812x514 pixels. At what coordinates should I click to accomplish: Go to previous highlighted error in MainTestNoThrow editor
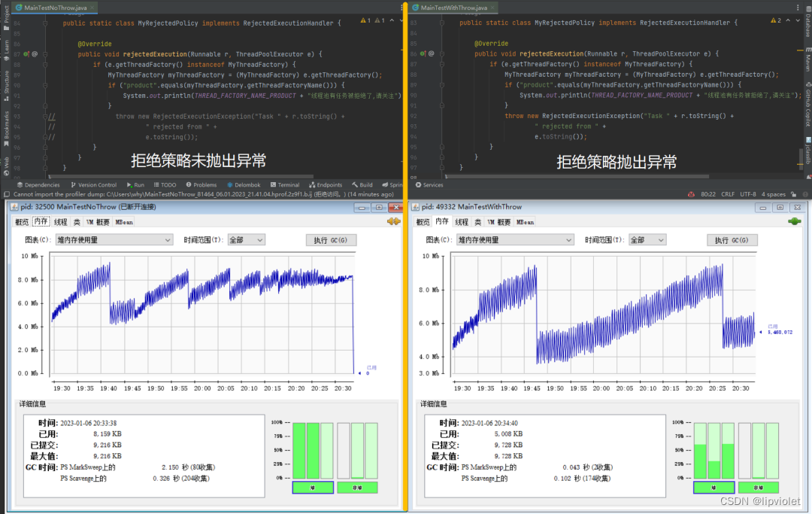tap(392, 20)
